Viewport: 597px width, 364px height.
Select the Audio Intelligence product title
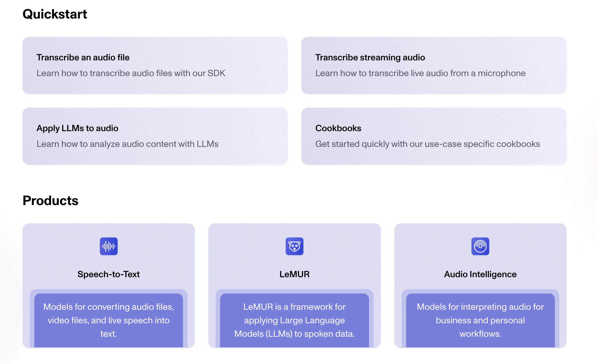pos(480,274)
